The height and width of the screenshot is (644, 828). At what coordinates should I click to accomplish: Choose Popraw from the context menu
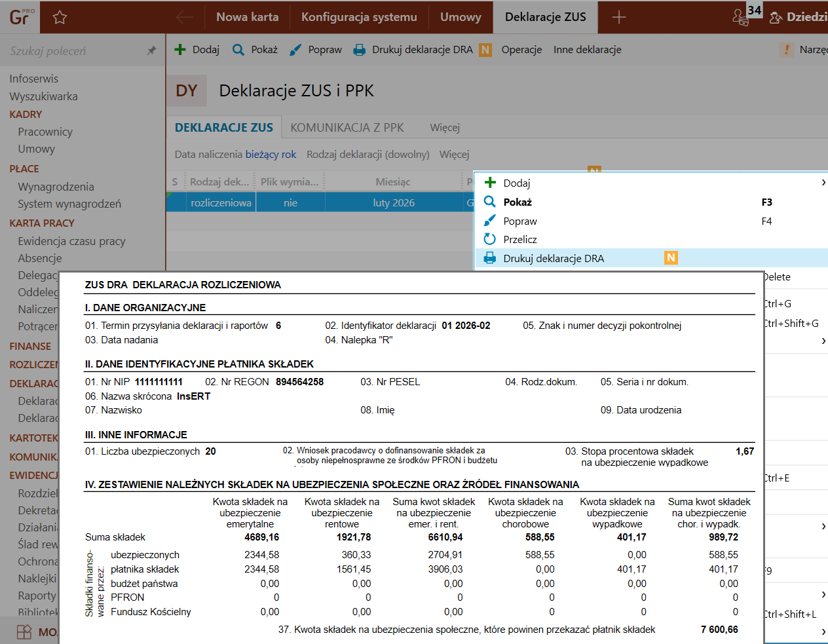coord(520,221)
